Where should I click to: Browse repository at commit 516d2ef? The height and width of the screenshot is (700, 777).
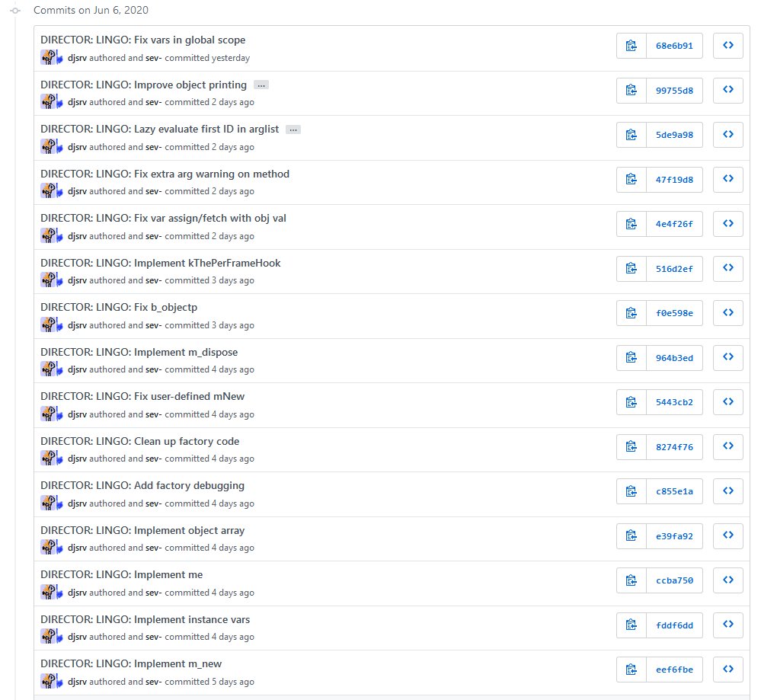(x=728, y=269)
